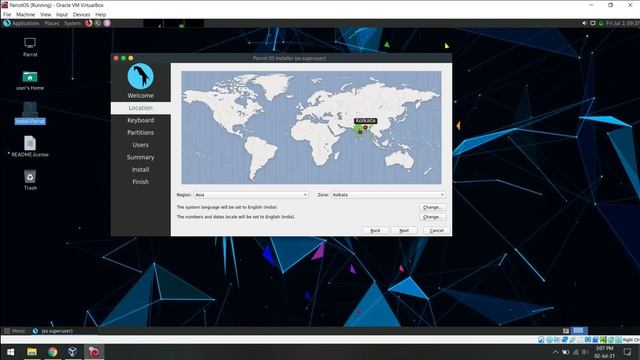This screenshot has width=640, height=360.
Task: Click the installer (as superuser) taskbar entry
Action: click(53, 331)
